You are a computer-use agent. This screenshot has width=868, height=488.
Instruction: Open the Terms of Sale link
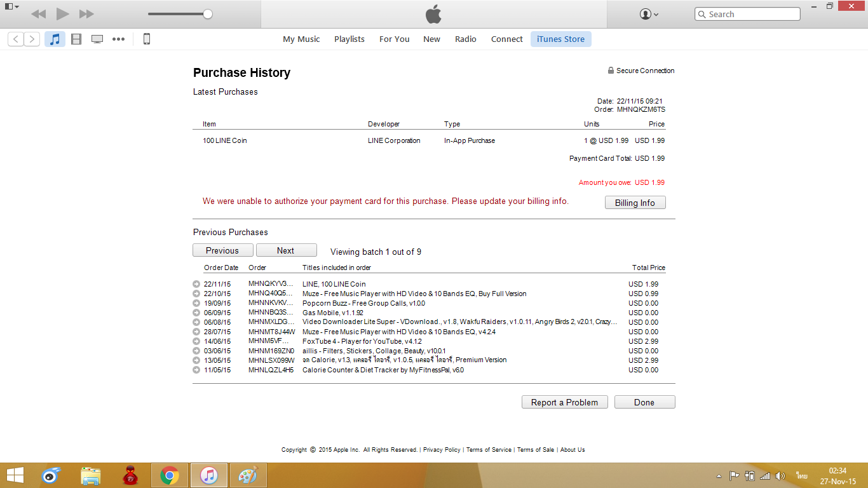pos(536,450)
